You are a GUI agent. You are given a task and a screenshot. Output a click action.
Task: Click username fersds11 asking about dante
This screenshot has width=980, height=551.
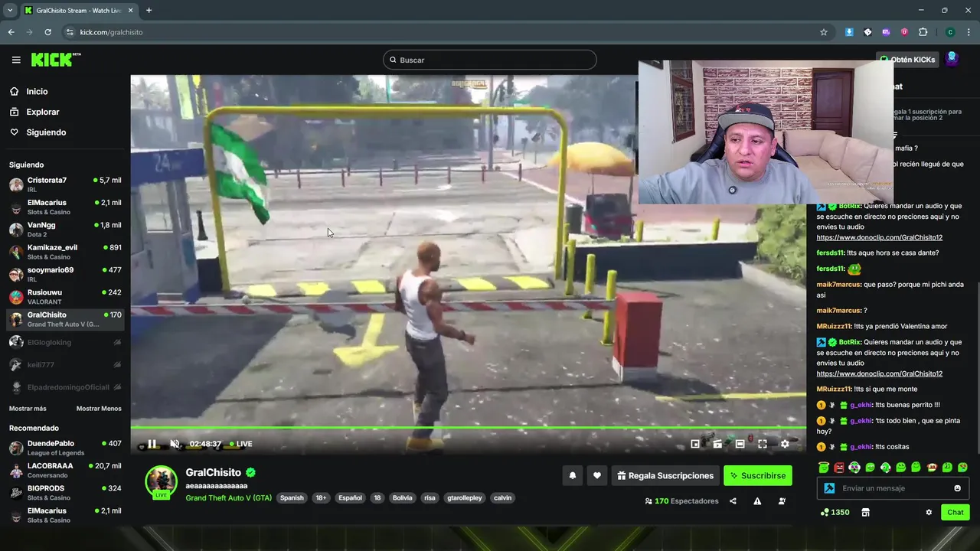[x=830, y=253]
